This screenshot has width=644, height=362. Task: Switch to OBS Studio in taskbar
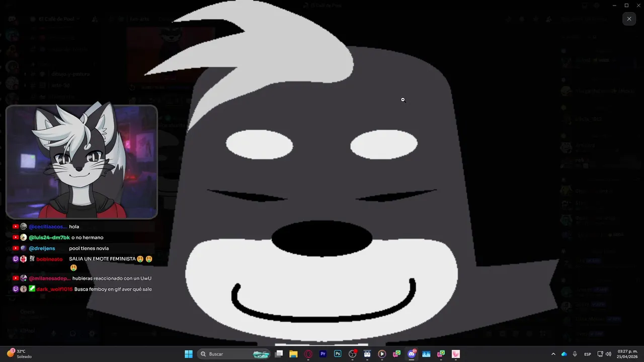tap(353, 354)
